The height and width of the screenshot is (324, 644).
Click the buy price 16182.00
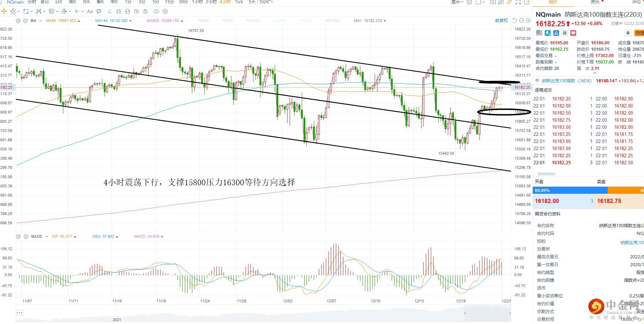pyautogui.click(x=547, y=201)
